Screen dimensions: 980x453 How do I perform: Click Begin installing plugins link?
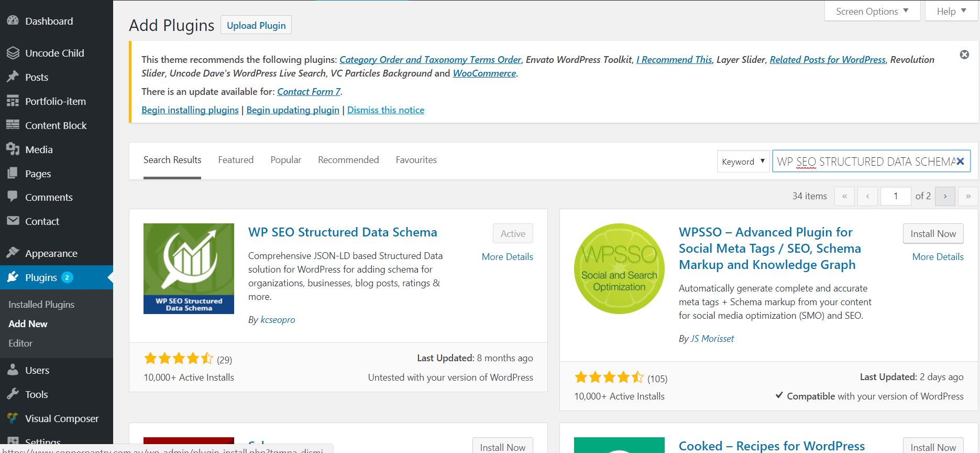pyautogui.click(x=190, y=110)
